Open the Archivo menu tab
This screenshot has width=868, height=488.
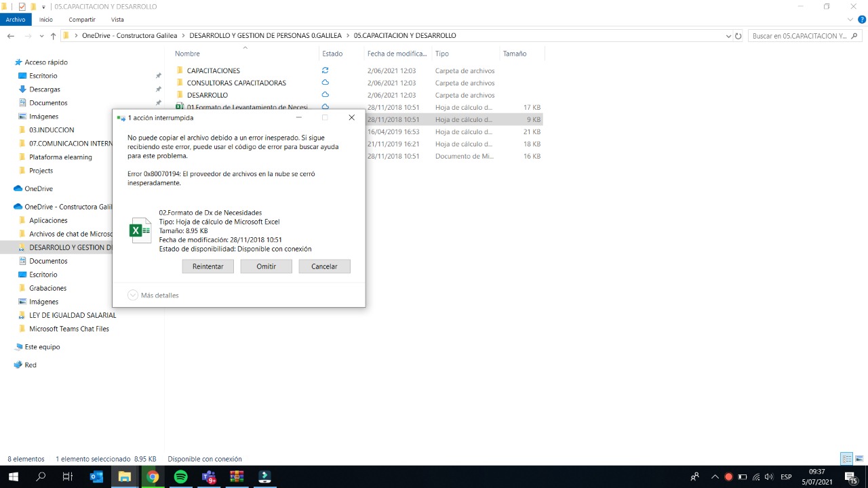pos(15,20)
